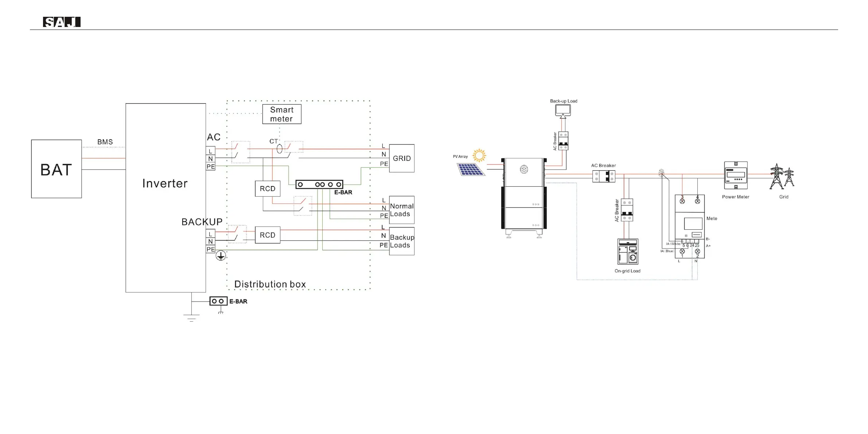Select the circled protective earth symbol

coord(221,256)
